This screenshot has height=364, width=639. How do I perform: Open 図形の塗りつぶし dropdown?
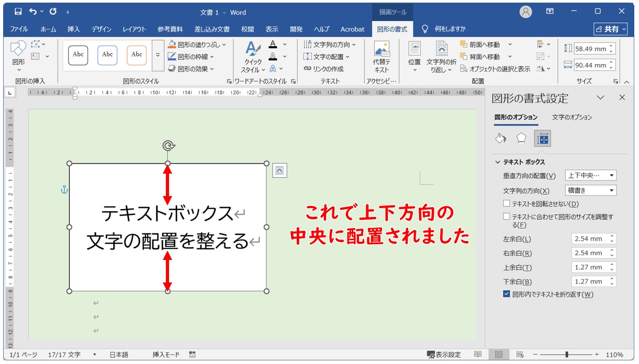pyautogui.click(x=197, y=44)
